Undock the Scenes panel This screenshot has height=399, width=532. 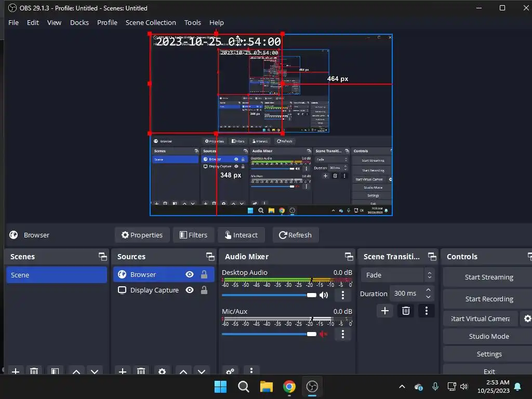pos(102,257)
